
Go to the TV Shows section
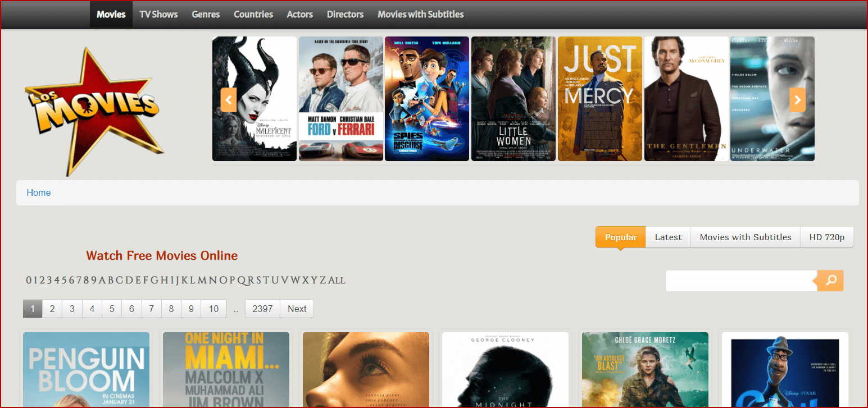[x=158, y=15]
